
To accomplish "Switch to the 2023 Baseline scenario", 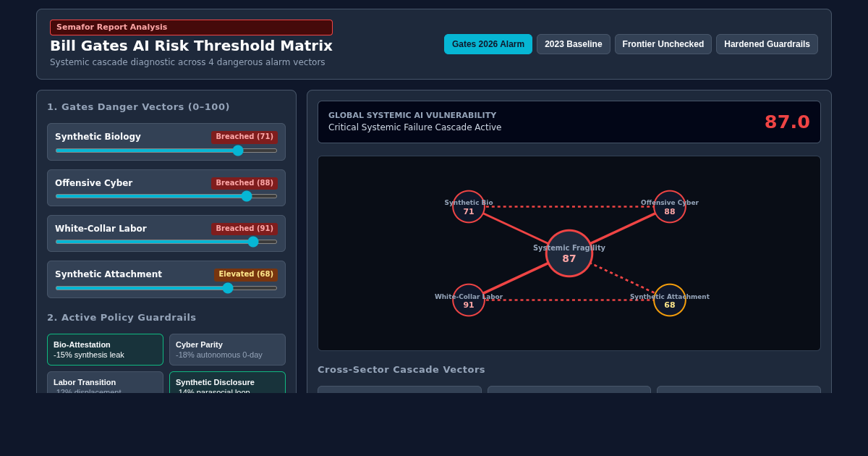I will pos(574,44).
